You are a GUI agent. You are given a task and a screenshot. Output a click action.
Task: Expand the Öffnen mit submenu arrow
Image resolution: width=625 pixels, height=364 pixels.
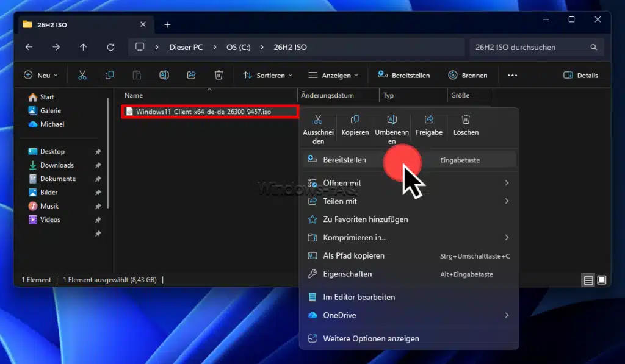click(x=507, y=183)
